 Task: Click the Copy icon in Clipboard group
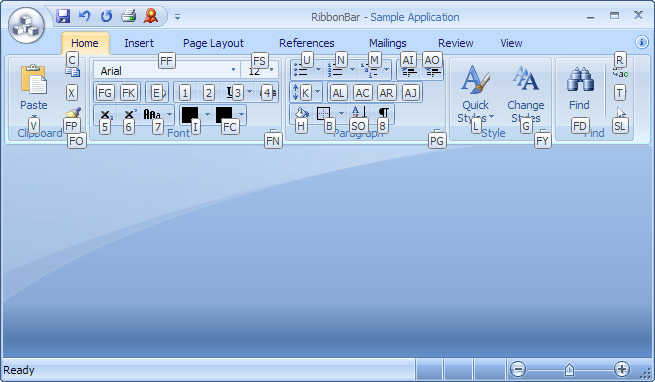(73, 72)
